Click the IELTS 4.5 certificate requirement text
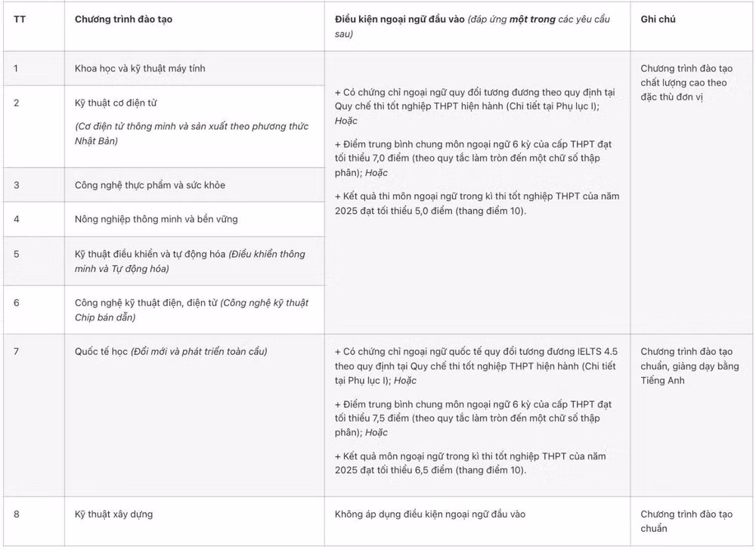 pos(476,366)
